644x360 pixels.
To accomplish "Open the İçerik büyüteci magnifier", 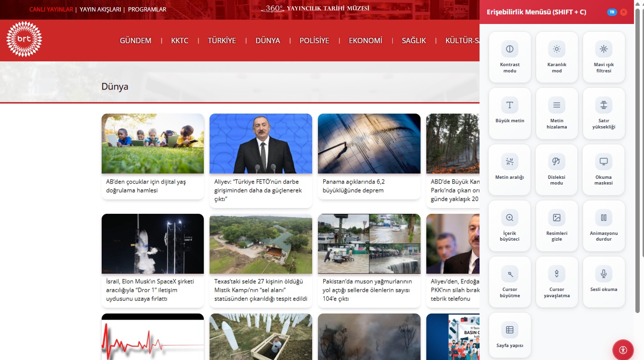I will [x=510, y=218].
